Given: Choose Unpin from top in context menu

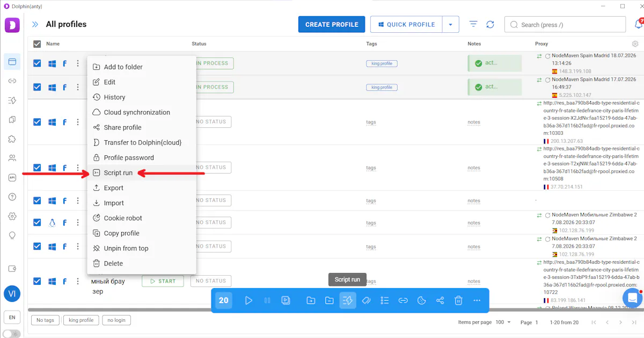Looking at the screenshot, I should tap(142, 248).
